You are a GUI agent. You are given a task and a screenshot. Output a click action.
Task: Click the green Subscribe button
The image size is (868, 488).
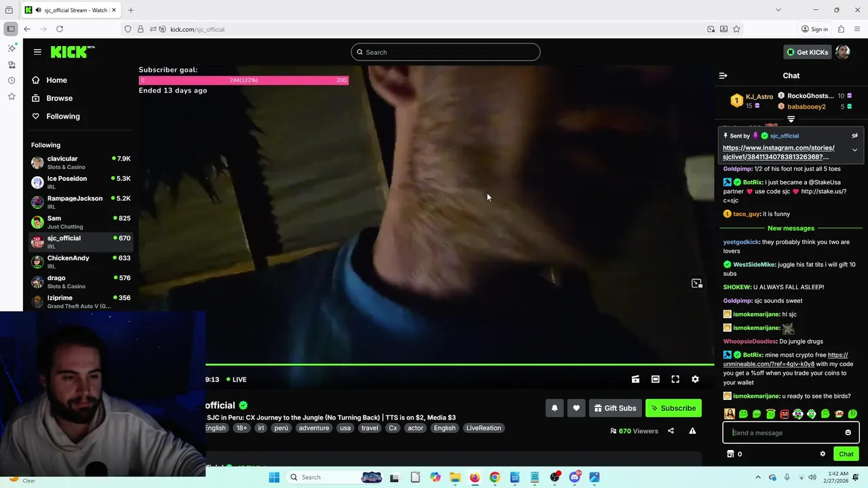[x=673, y=408]
